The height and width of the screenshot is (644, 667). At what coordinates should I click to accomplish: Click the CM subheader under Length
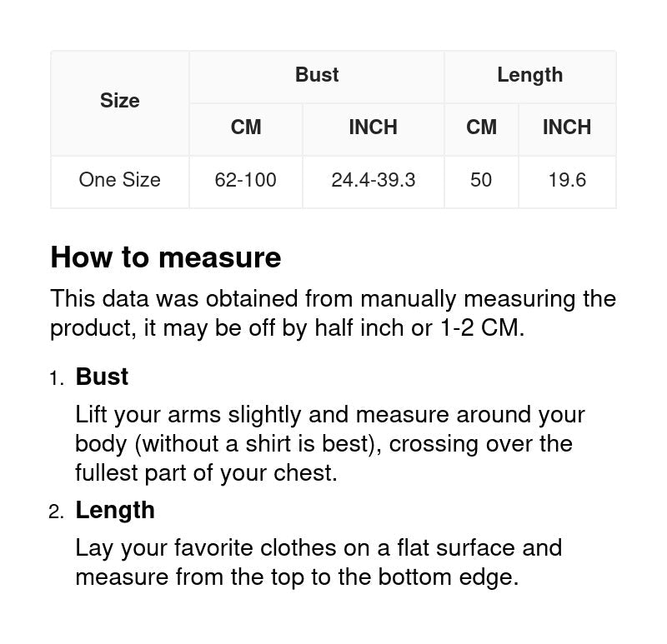pyautogui.click(x=481, y=127)
